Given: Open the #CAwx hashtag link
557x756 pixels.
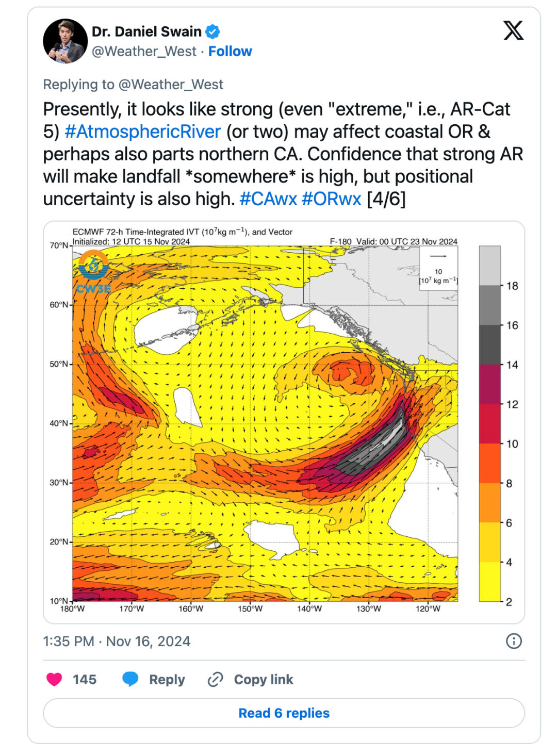Looking at the screenshot, I should (x=268, y=199).
